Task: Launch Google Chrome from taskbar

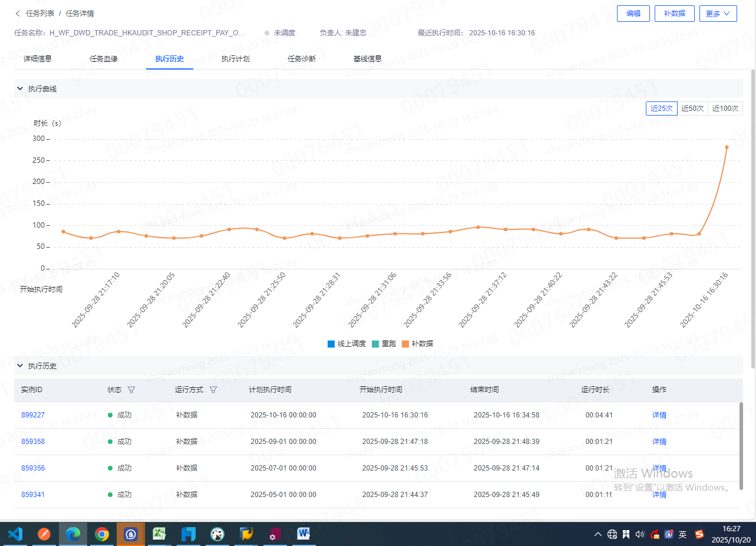Action: pos(102,534)
